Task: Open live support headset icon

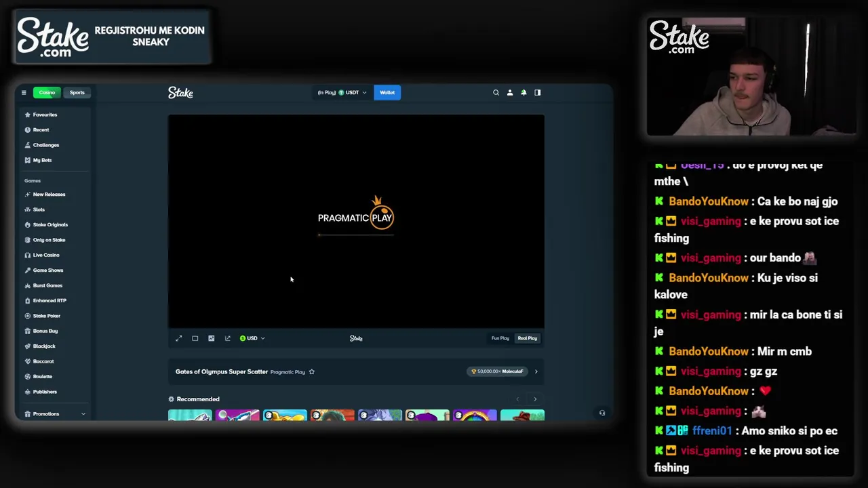Action: click(602, 413)
